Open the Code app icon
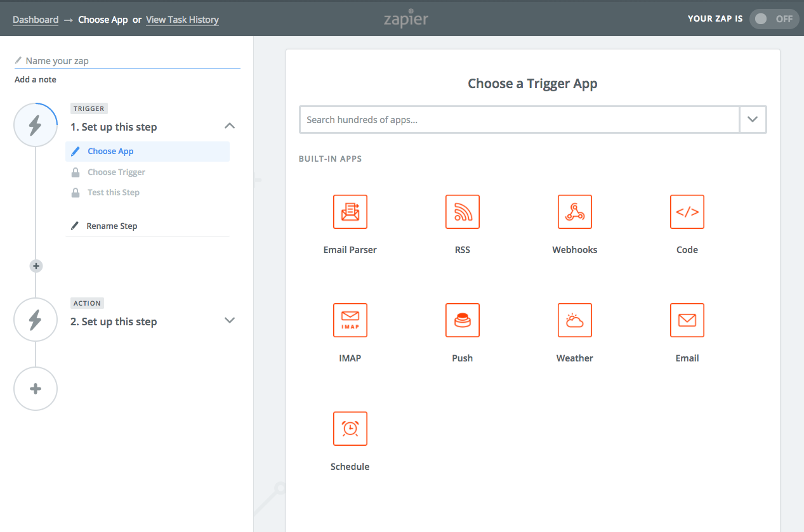Image resolution: width=804 pixels, height=532 pixels. click(x=687, y=212)
